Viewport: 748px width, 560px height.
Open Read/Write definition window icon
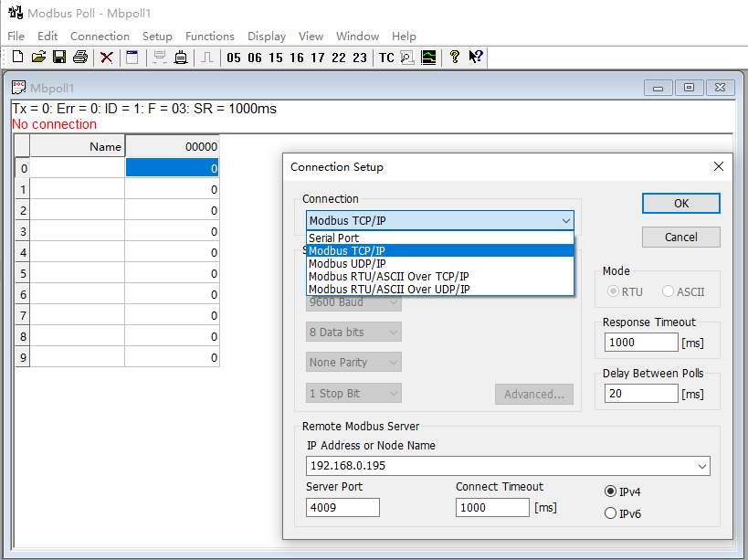click(132, 58)
